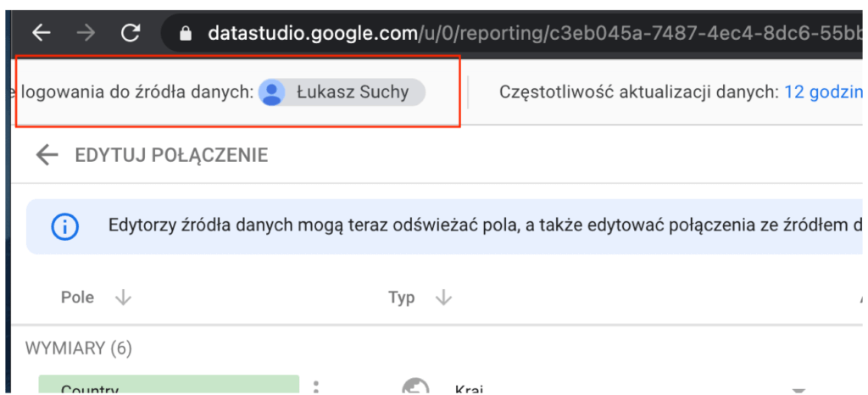
Task: Click the globe type icon beside Kraj
Action: point(415,388)
